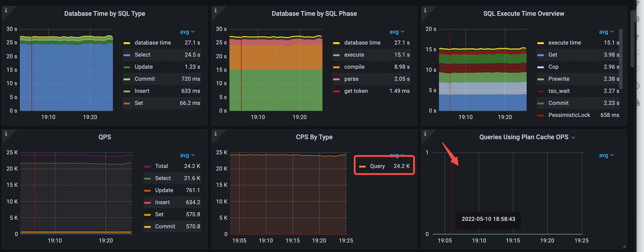Click the yellow color swatch next to execute time
This screenshot has height=252, width=644.
tap(541, 42)
